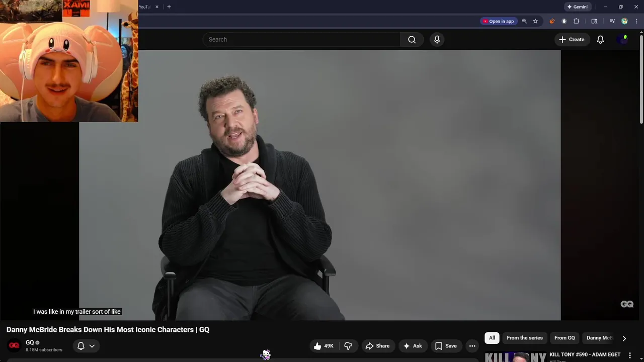Click the orange extension icon in toolbar
The height and width of the screenshot is (362, 644).
point(552,21)
